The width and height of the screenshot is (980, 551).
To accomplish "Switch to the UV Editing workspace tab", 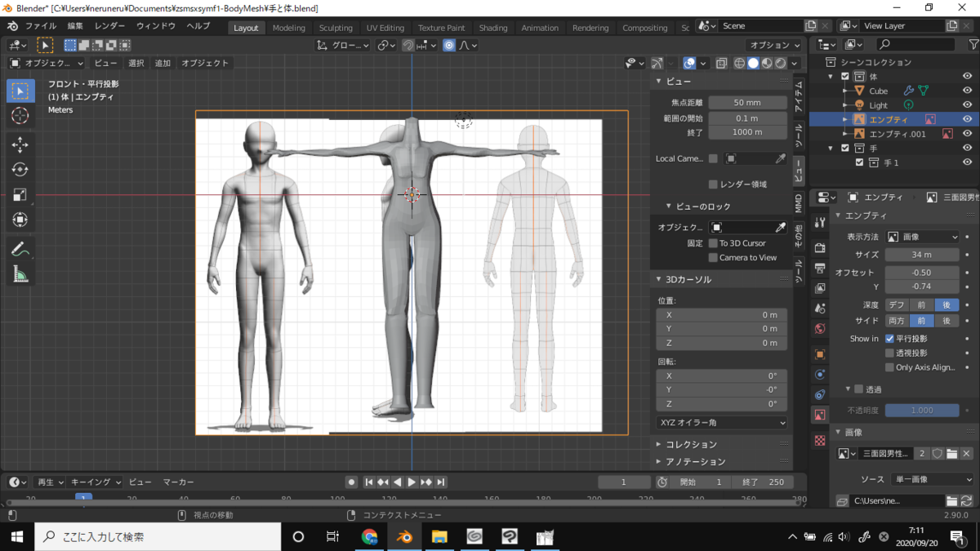I will [385, 28].
